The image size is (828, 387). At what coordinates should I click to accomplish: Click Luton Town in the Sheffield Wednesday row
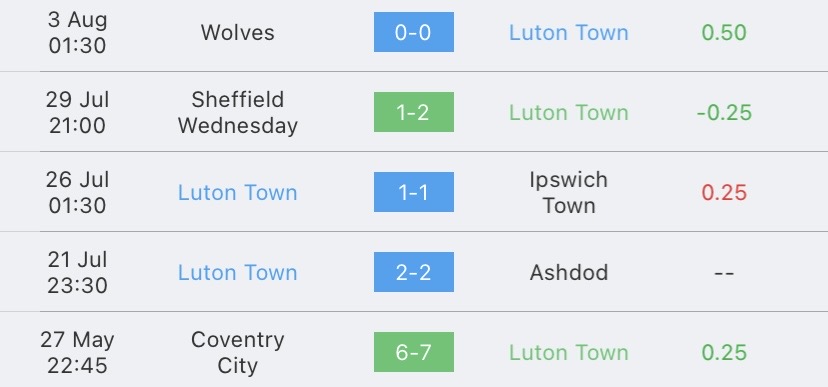(569, 112)
